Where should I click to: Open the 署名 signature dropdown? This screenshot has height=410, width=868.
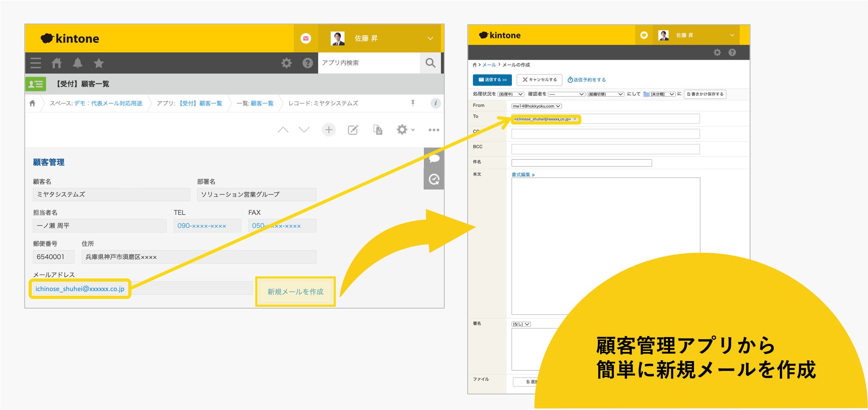click(521, 324)
